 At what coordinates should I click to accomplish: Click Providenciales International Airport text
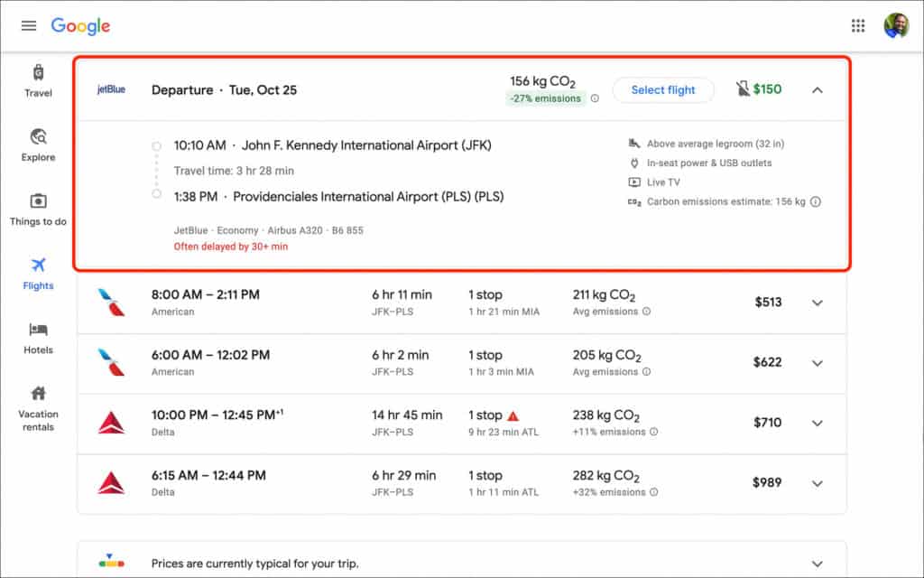click(368, 196)
